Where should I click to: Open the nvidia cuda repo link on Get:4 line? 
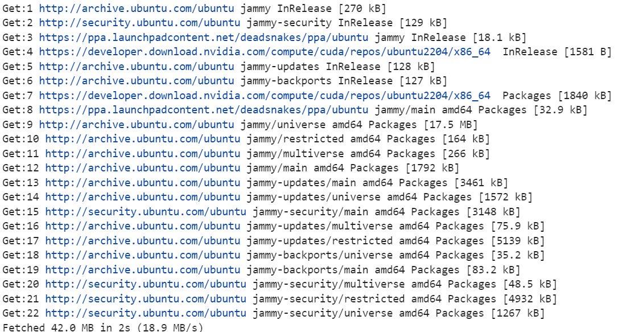tap(265, 52)
